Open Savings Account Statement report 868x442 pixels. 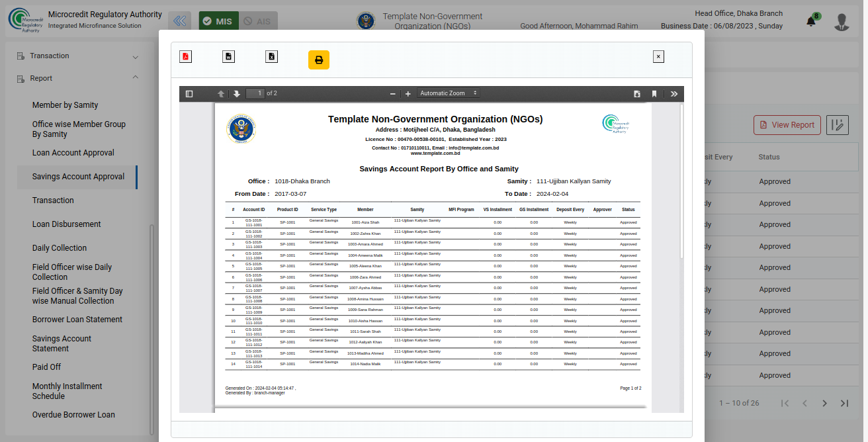(62, 343)
